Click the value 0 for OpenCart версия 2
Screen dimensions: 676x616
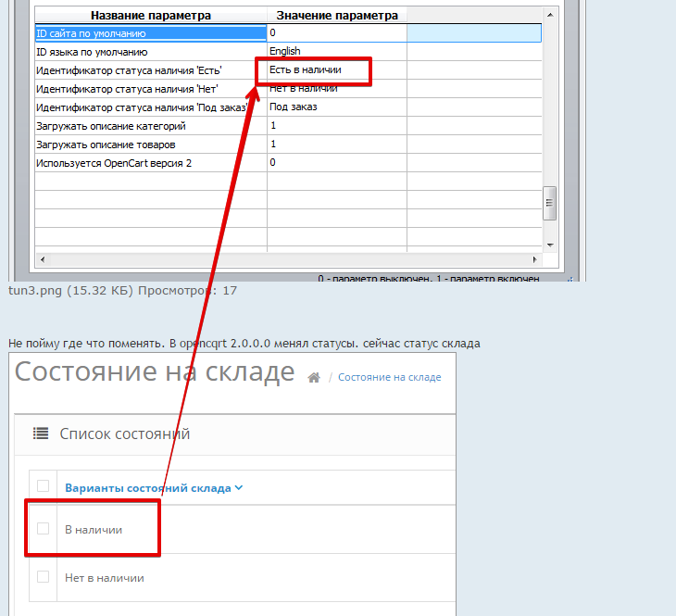337,163
